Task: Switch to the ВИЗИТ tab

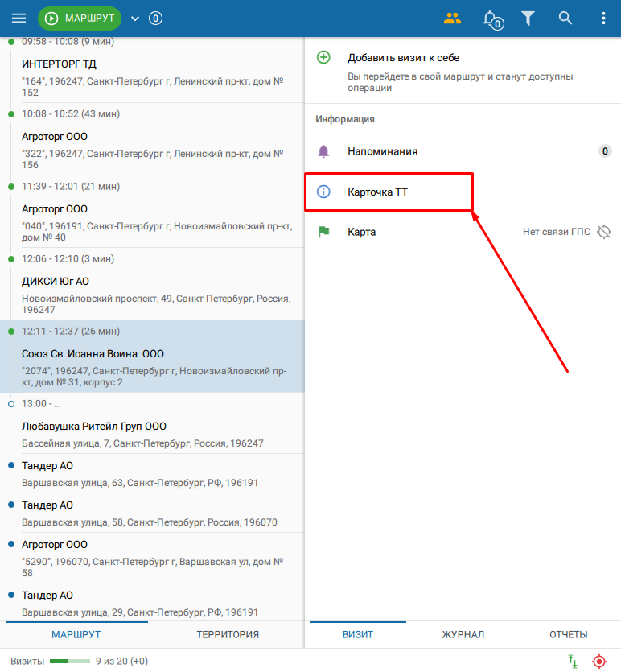Action: pyautogui.click(x=358, y=634)
